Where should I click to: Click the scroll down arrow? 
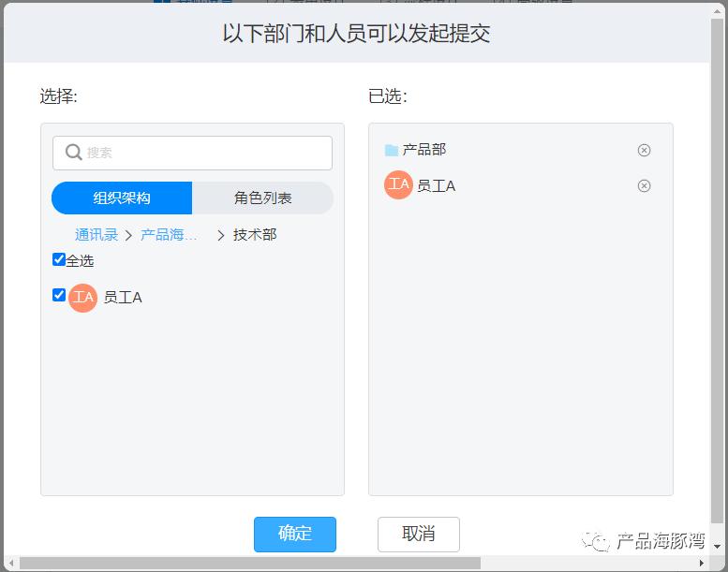pyautogui.click(x=718, y=546)
